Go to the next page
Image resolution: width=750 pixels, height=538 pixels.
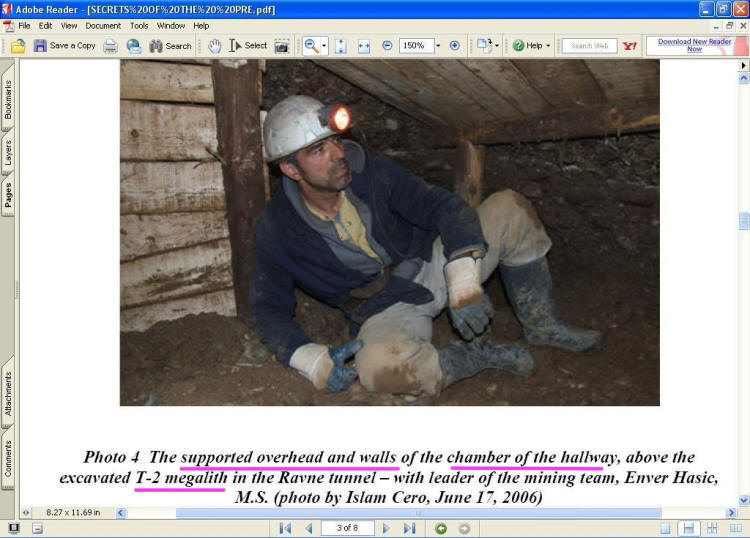[x=386, y=528]
